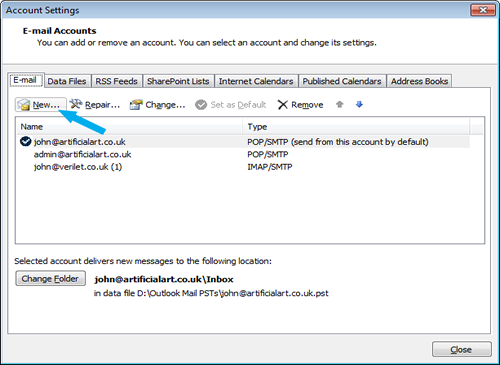Click 'send from this account by default' text
Viewport: 500px width, 365px height.
click(360, 142)
